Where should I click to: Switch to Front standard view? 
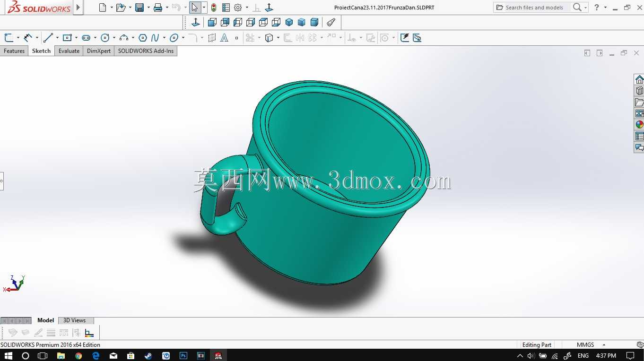point(212,22)
